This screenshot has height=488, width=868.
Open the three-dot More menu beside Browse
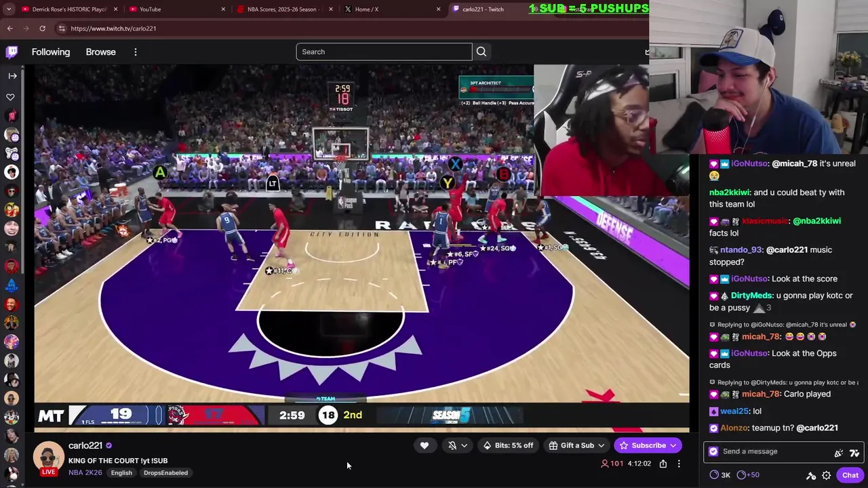click(136, 52)
